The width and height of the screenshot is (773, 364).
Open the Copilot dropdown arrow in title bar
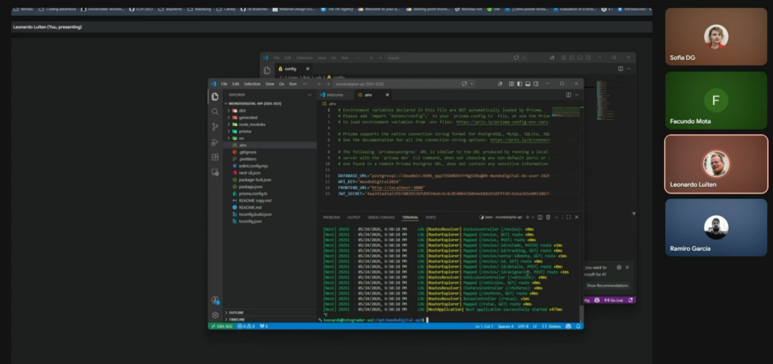(x=471, y=84)
